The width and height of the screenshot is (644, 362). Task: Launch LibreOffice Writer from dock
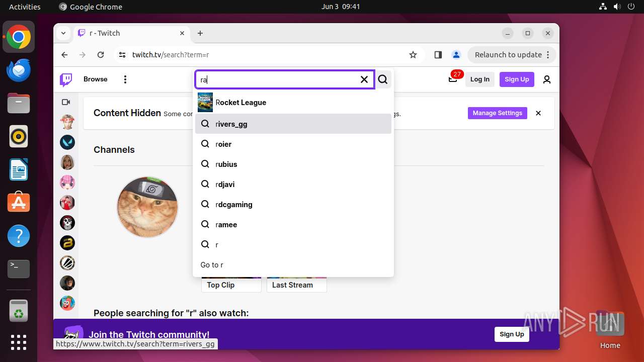(19, 169)
